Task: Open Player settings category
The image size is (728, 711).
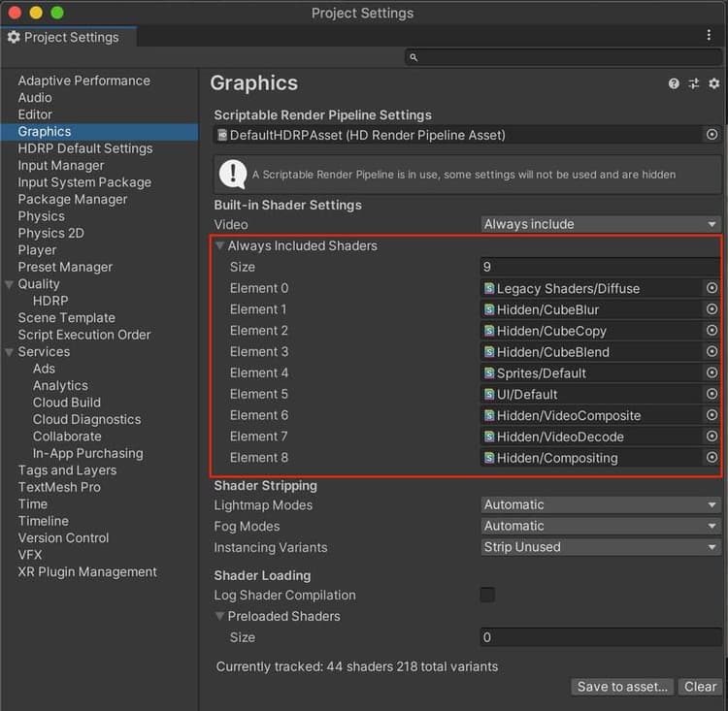Action: [x=37, y=250]
